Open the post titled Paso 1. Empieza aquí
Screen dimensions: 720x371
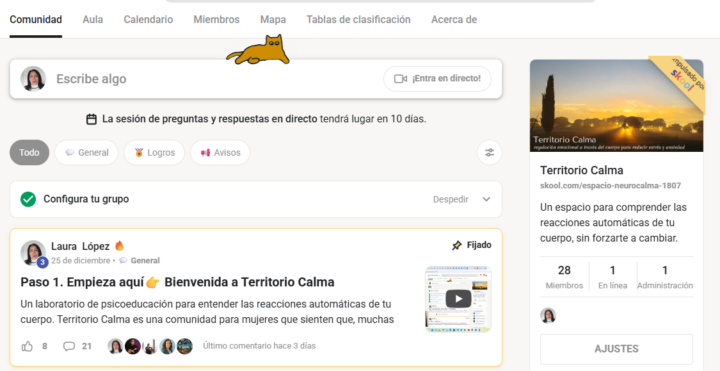click(177, 282)
